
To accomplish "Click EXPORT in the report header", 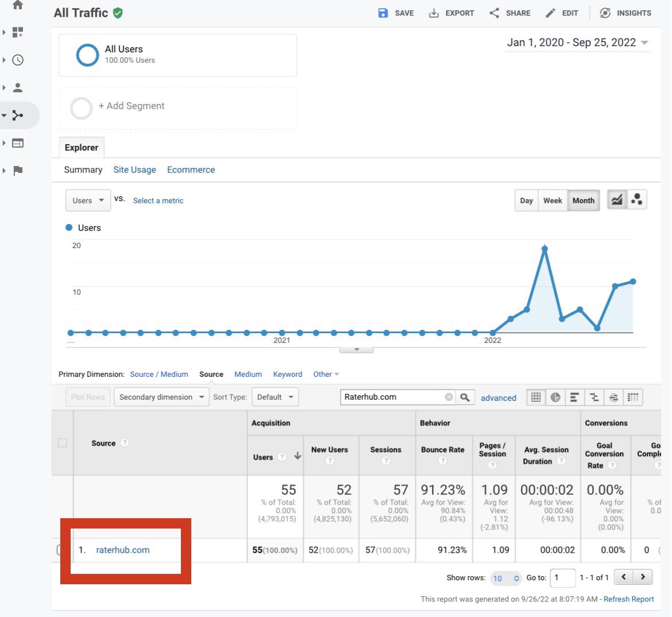I will pyautogui.click(x=451, y=13).
